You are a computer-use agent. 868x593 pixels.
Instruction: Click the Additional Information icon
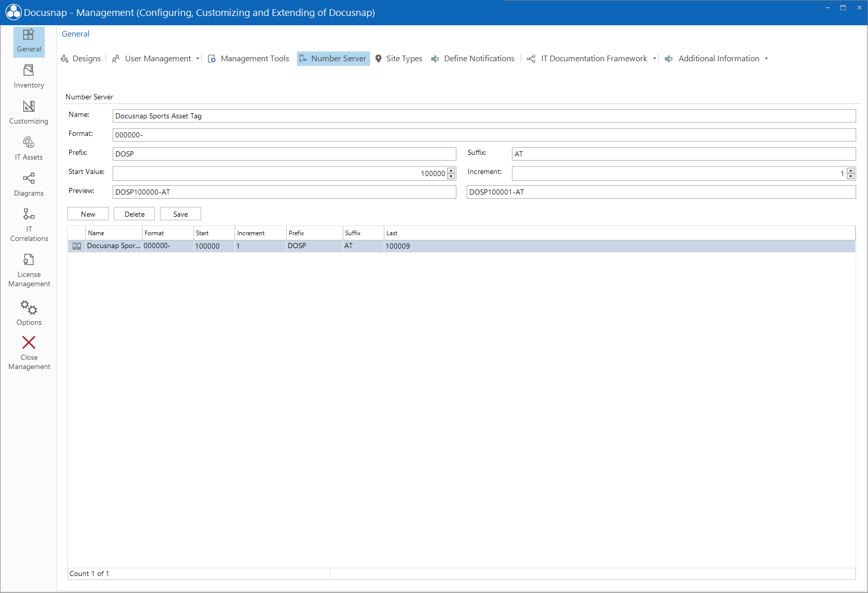point(668,59)
